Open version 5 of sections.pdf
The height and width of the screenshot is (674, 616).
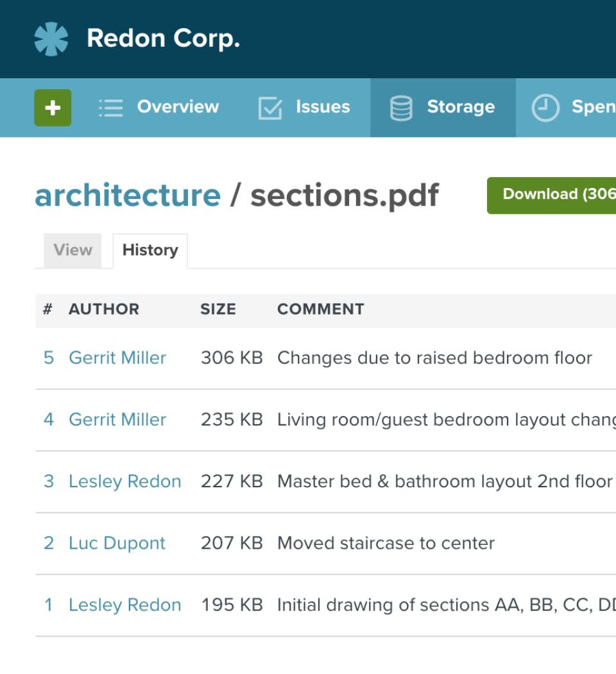click(49, 358)
